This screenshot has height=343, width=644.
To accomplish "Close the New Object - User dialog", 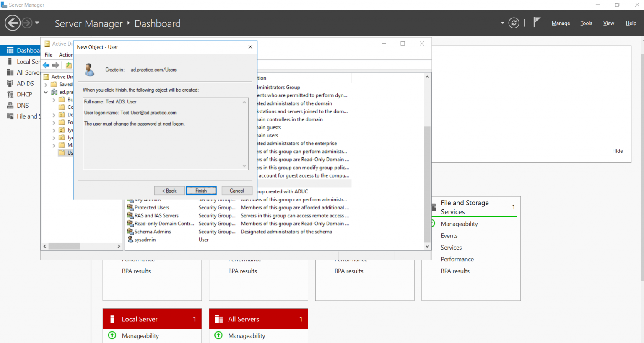I will tap(250, 47).
